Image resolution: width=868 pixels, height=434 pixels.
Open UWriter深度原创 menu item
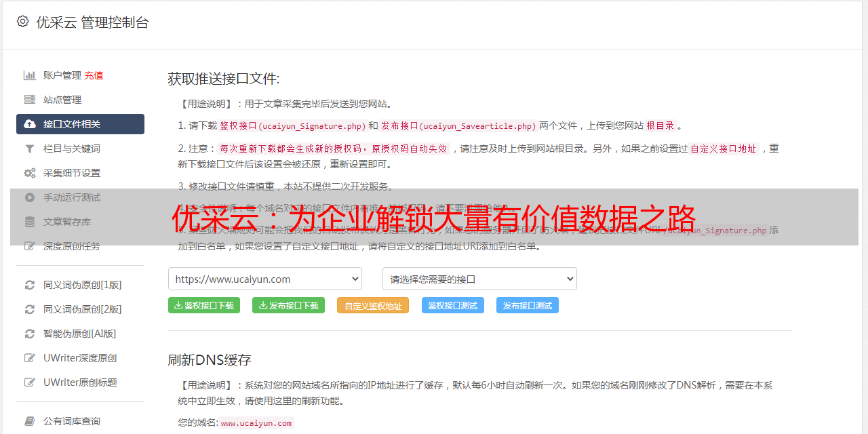tap(80, 358)
